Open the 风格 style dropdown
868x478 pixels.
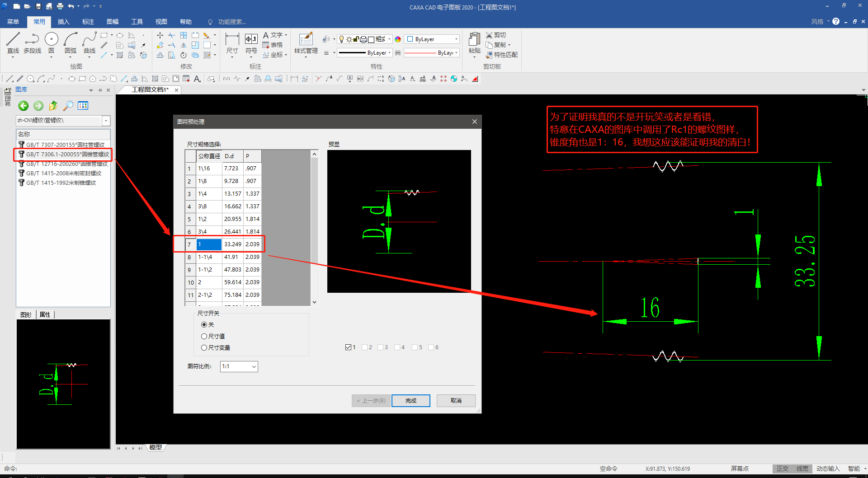pyautogui.click(x=820, y=21)
